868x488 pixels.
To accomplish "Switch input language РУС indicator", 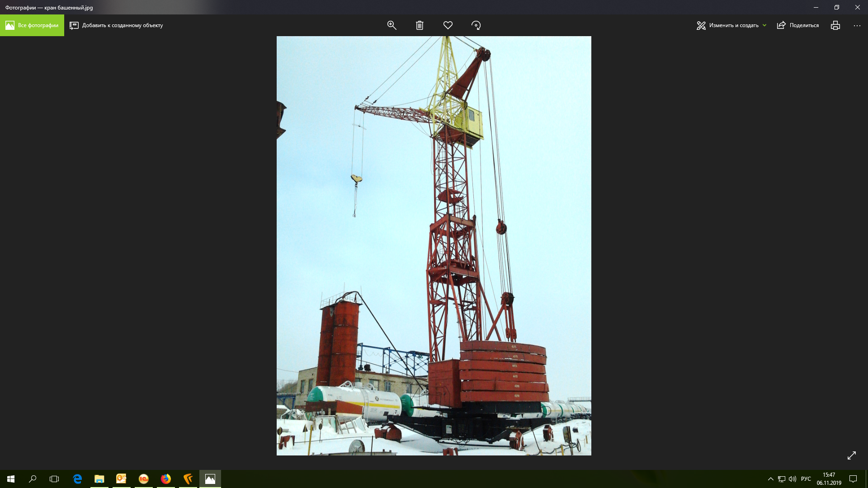I will 806,479.
